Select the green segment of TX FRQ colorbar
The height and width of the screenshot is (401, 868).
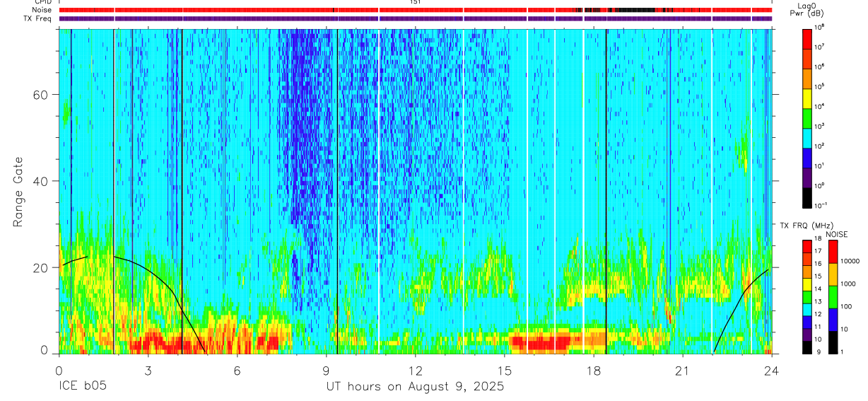pyautogui.click(x=807, y=296)
